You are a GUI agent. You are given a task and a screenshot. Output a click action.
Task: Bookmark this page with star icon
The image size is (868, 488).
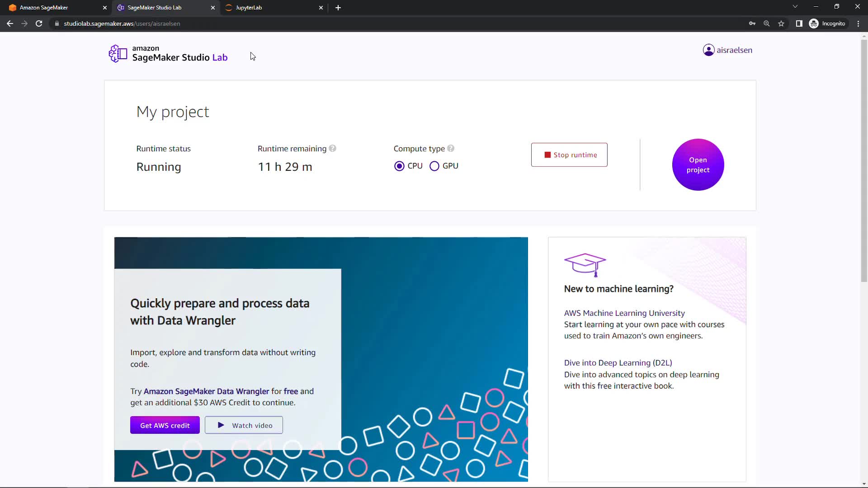[x=781, y=23]
